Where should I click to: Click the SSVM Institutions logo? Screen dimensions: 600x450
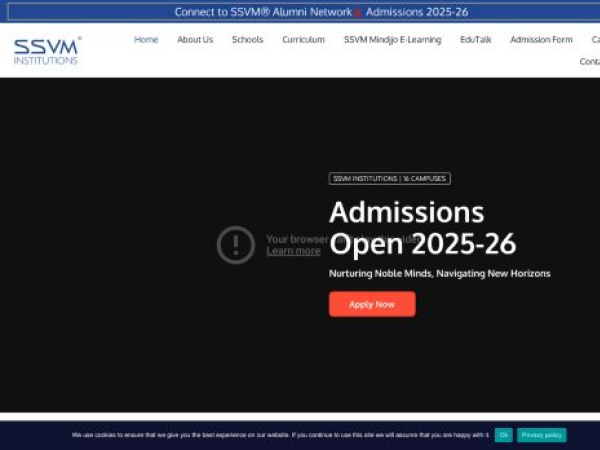(47, 51)
